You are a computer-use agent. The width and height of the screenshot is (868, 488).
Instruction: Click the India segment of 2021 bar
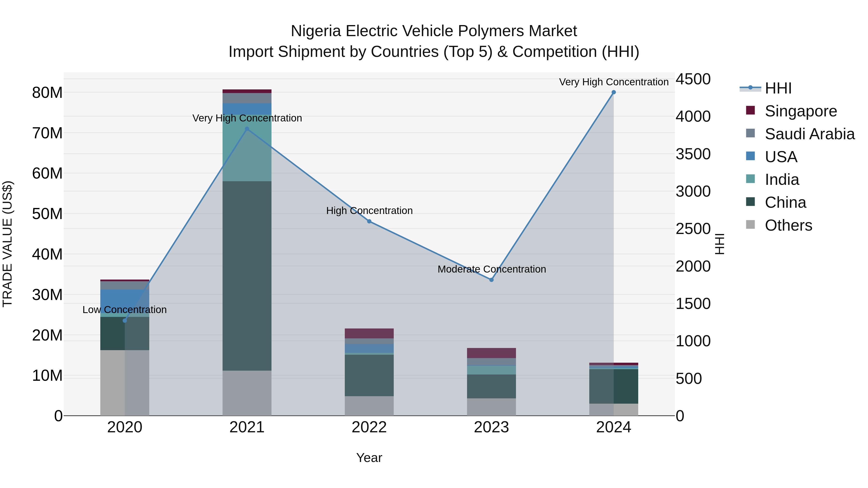click(247, 148)
